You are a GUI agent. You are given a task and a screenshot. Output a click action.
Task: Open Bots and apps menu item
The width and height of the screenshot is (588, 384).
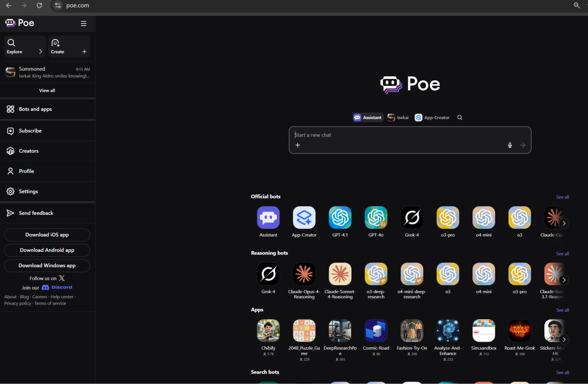pyautogui.click(x=35, y=109)
